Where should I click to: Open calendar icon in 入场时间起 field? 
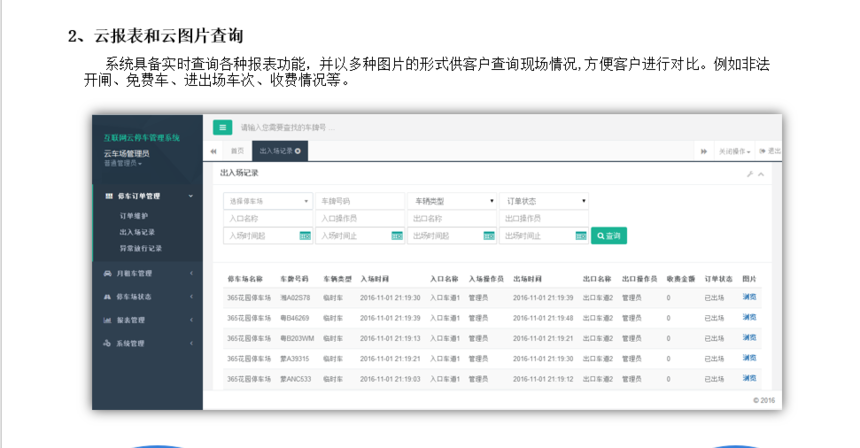click(x=305, y=236)
